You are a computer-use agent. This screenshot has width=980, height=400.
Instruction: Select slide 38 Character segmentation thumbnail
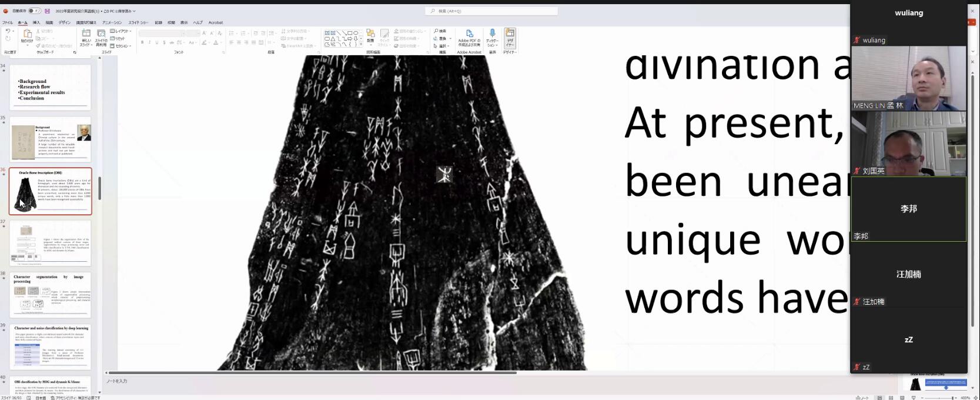51,295
